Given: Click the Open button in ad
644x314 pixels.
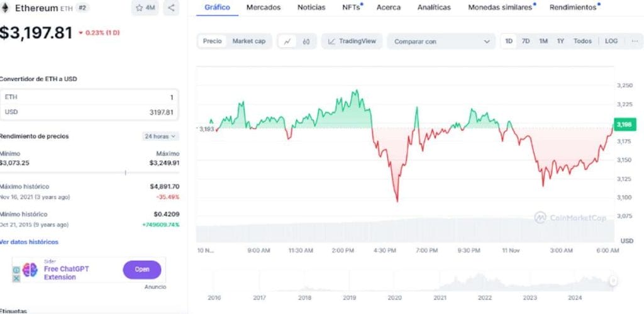Looking at the screenshot, I should pos(142,269).
